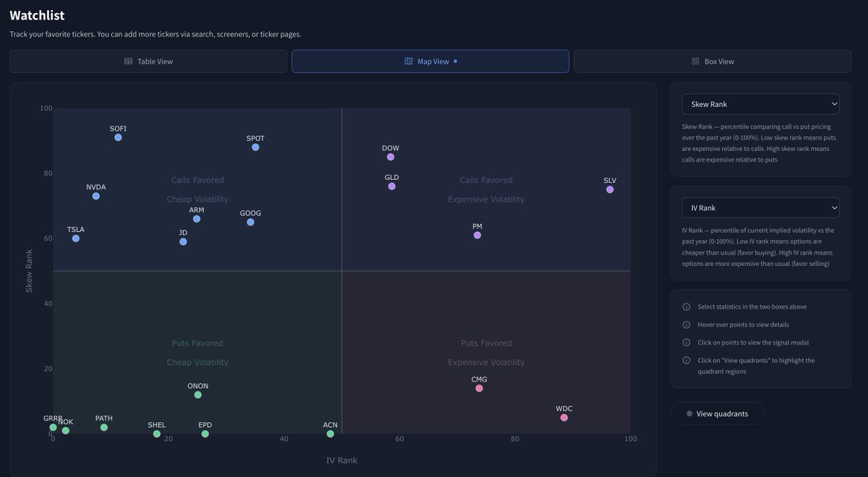Click the Box View tiles icon
868x477 pixels.
point(695,61)
